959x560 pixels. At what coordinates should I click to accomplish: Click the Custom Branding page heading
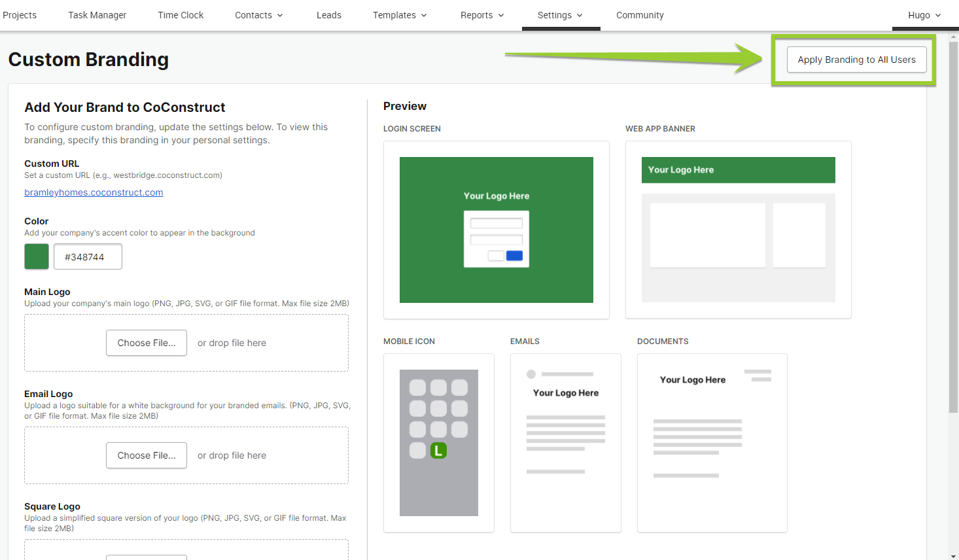pyautogui.click(x=88, y=60)
